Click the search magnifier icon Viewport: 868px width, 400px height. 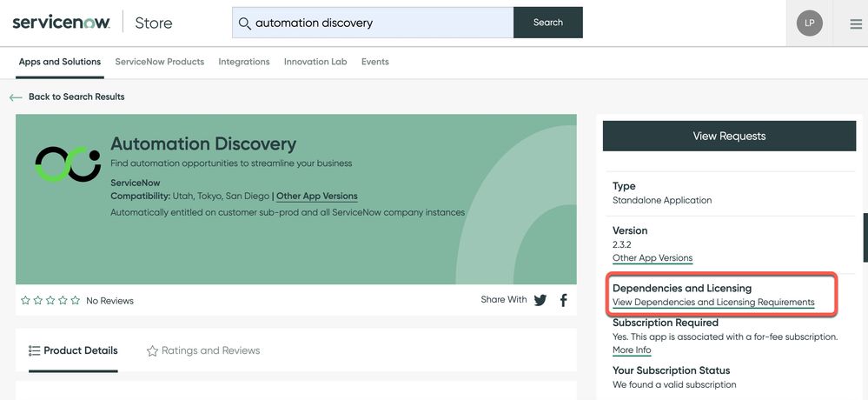click(x=244, y=23)
